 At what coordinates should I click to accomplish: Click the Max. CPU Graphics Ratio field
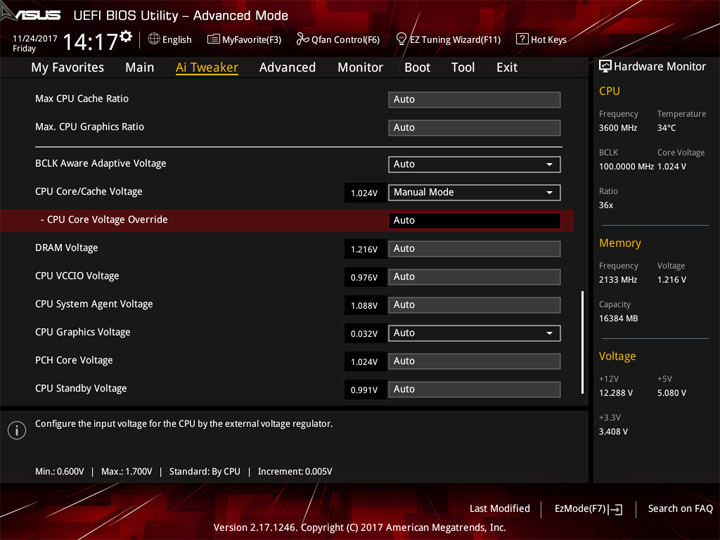coord(474,128)
